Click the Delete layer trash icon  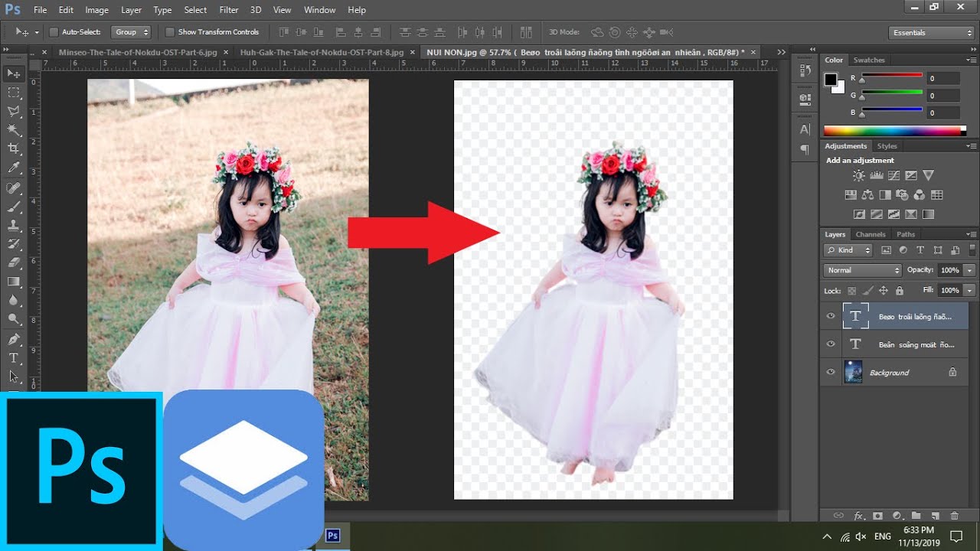954,516
